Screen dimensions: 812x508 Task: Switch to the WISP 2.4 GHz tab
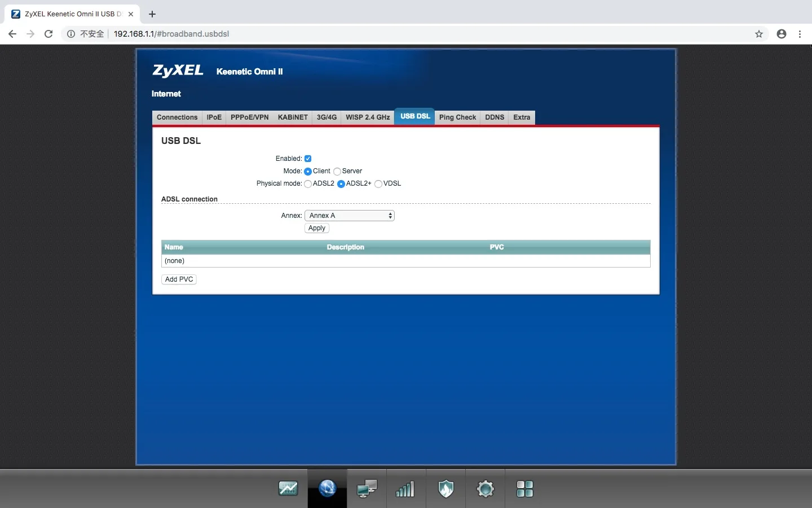[368, 117]
